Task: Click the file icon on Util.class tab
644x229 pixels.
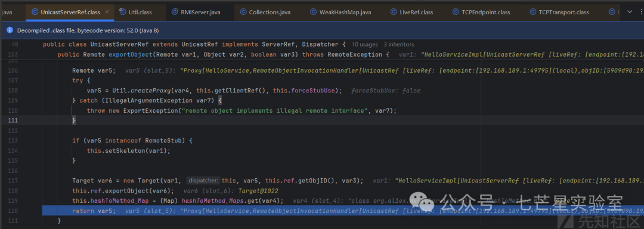Action: pyautogui.click(x=122, y=13)
